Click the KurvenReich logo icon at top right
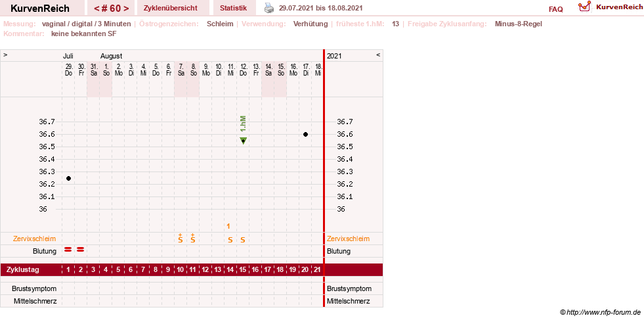Screen dimensions: 644x320 pos(584,6)
